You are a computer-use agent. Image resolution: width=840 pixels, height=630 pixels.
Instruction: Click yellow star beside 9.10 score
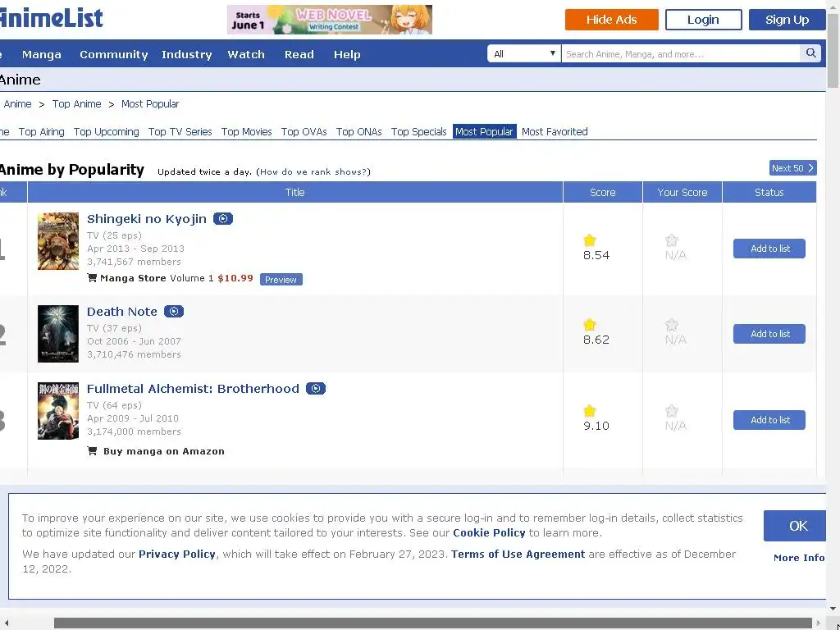[x=589, y=411]
